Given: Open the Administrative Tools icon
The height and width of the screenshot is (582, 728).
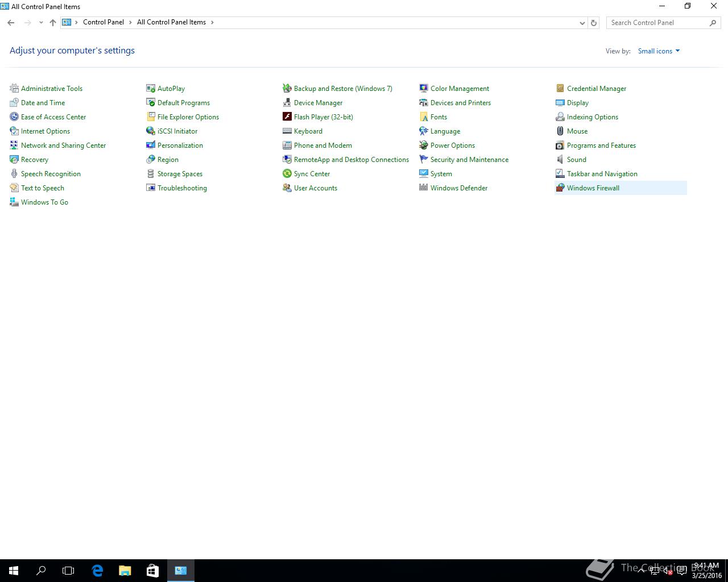Looking at the screenshot, I should tap(14, 88).
